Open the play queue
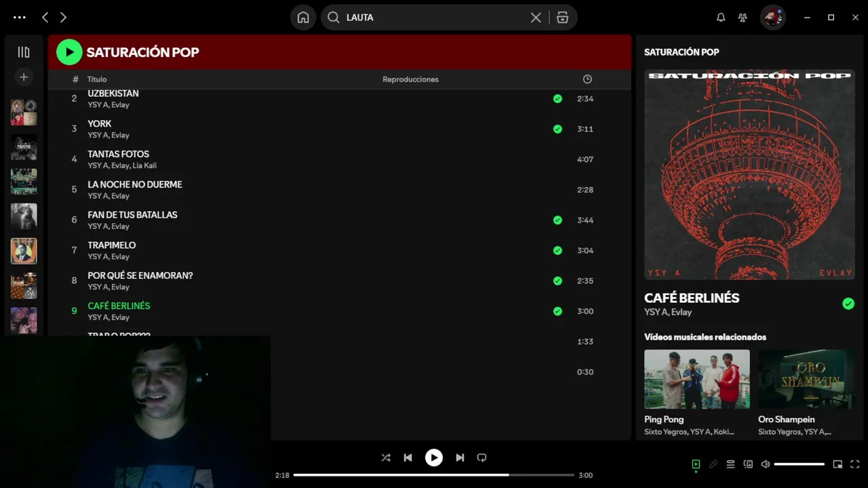 [730, 464]
